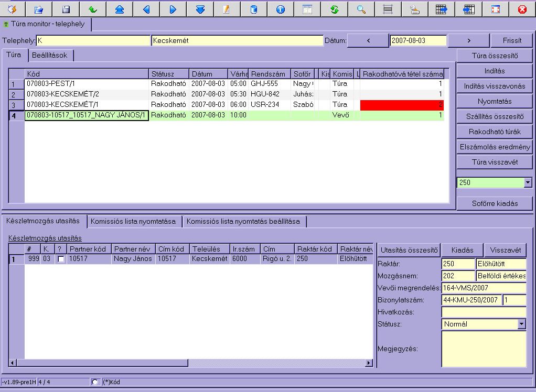This screenshot has height=392, width=536.
Task: Switch to the Beállítások tab
Action: click(x=49, y=55)
